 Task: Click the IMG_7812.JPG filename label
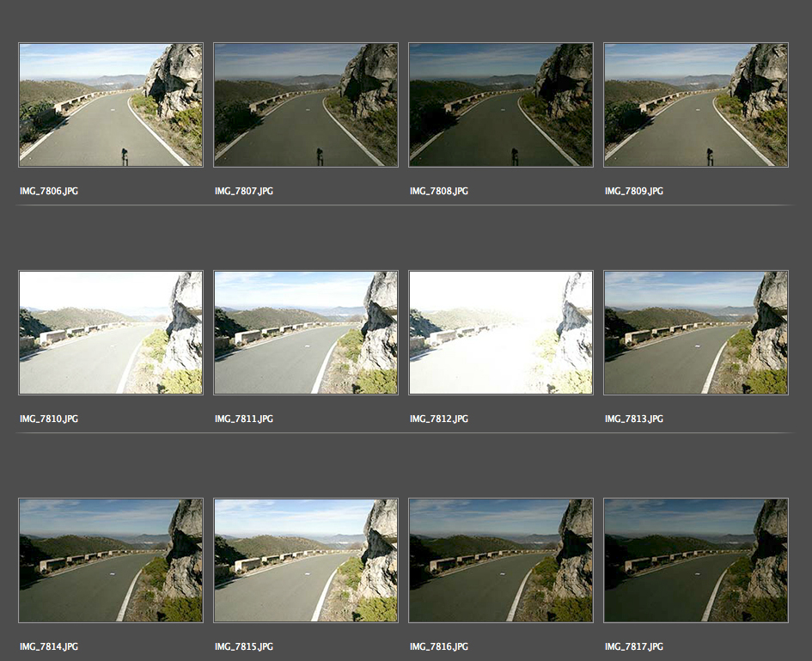coord(439,419)
